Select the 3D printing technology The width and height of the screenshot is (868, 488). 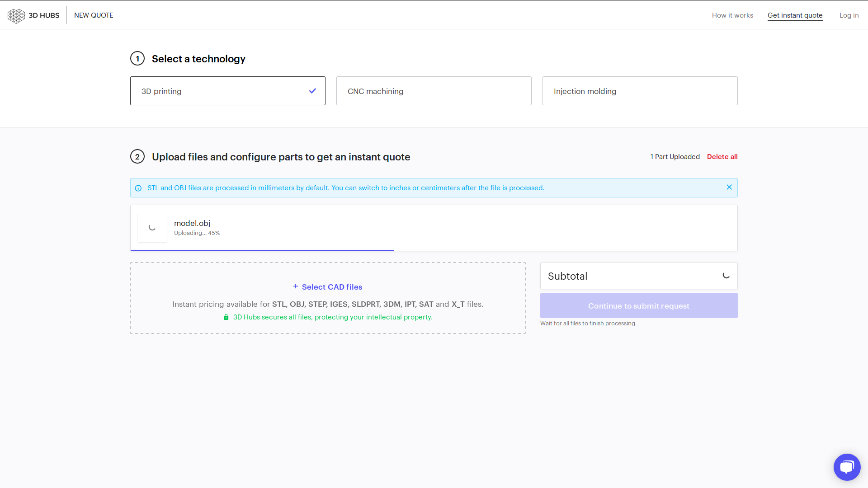click(x=228, y=91)
